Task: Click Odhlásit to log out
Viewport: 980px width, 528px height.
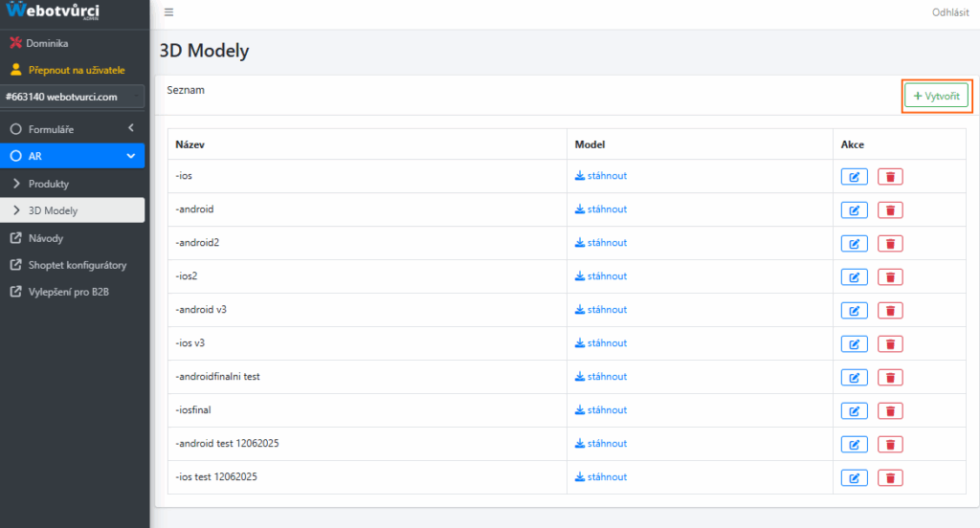Action: tap(950, 12)
